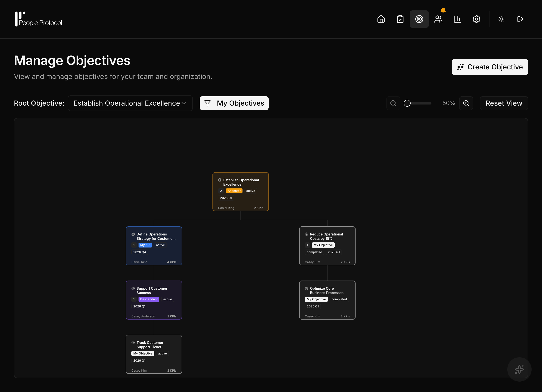Click the Reset View button
The width and height of the screenshot is (542, 392).
tap(504, 103)
